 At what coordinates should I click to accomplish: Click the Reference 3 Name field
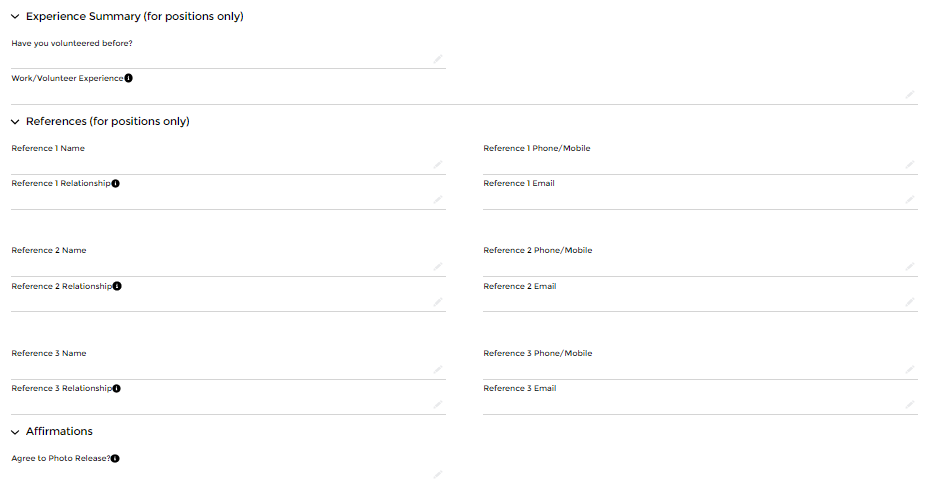(220, 369)
